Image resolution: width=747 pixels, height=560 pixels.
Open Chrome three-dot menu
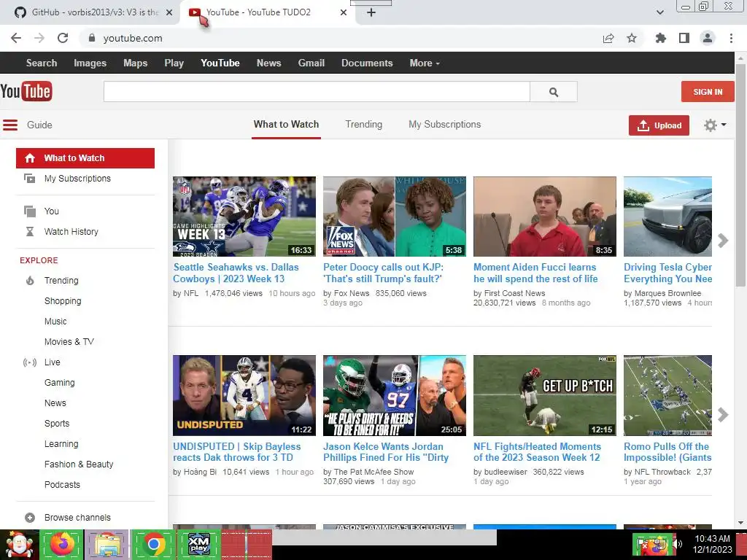(x=731, y=38)
